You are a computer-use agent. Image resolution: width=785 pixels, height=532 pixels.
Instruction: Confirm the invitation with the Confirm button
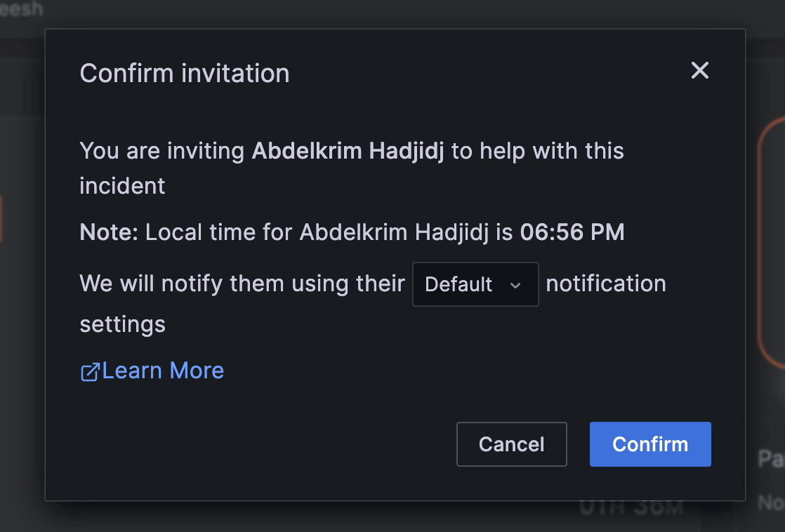point(650,444)
